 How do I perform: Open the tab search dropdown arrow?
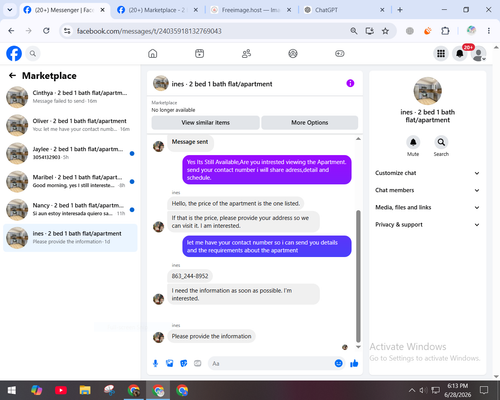pos(10,10)
